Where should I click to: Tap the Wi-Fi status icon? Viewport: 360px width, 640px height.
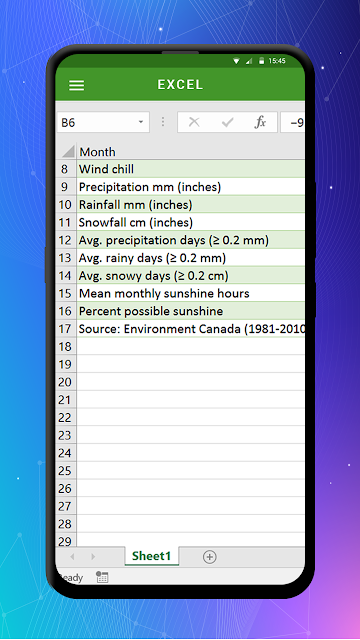click(x=236, y=61)
